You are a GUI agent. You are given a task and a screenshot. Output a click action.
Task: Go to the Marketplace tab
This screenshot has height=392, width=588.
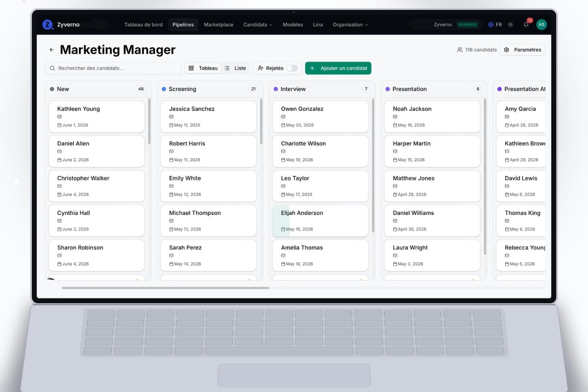[x=218, y=24]
